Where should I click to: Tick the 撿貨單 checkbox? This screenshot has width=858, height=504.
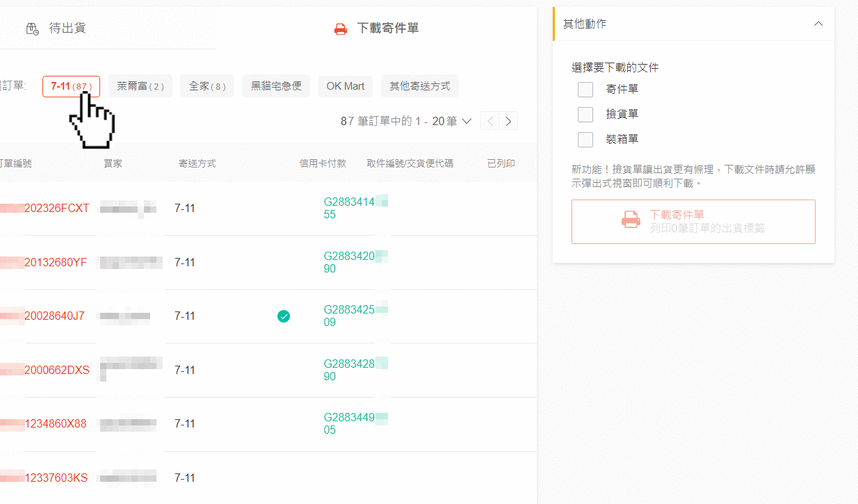pyautogui.click(x=585, y=115)
